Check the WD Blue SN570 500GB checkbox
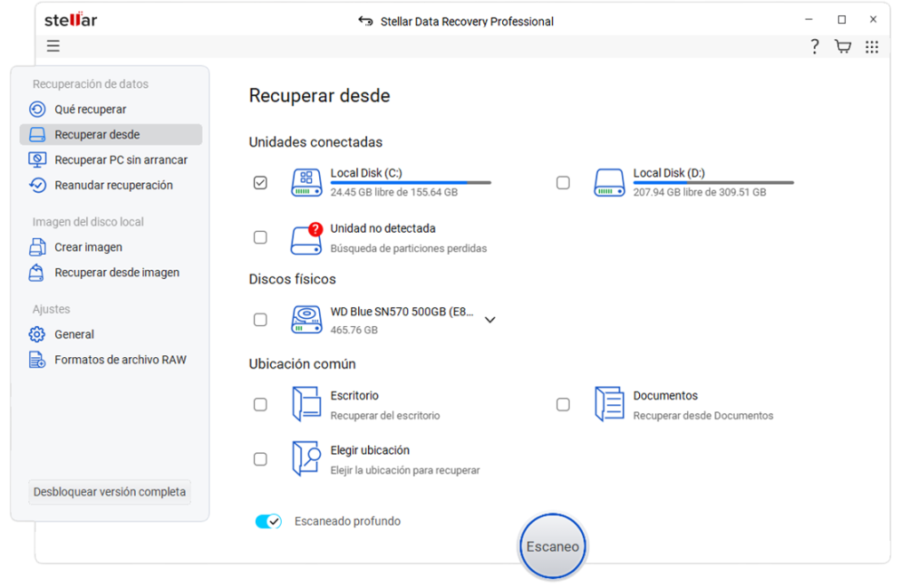 click(x=260, y=320)
